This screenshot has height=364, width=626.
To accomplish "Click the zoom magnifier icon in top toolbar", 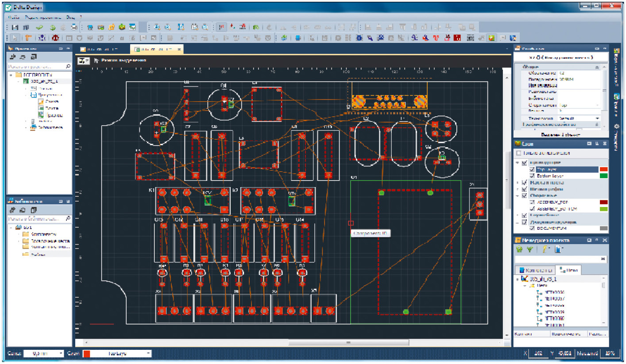I will (158, 27).
